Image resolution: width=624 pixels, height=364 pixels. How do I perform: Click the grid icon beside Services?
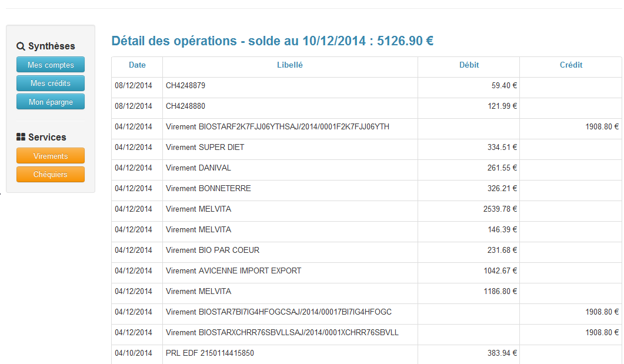(21, 137)
